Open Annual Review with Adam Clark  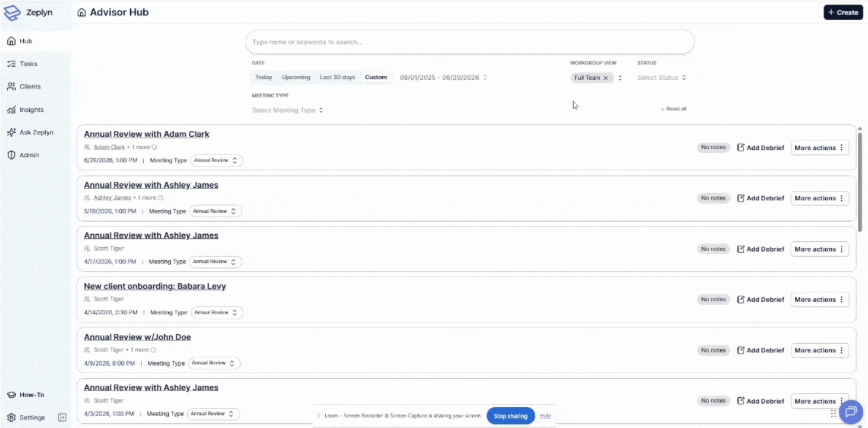tap(146, 134)
